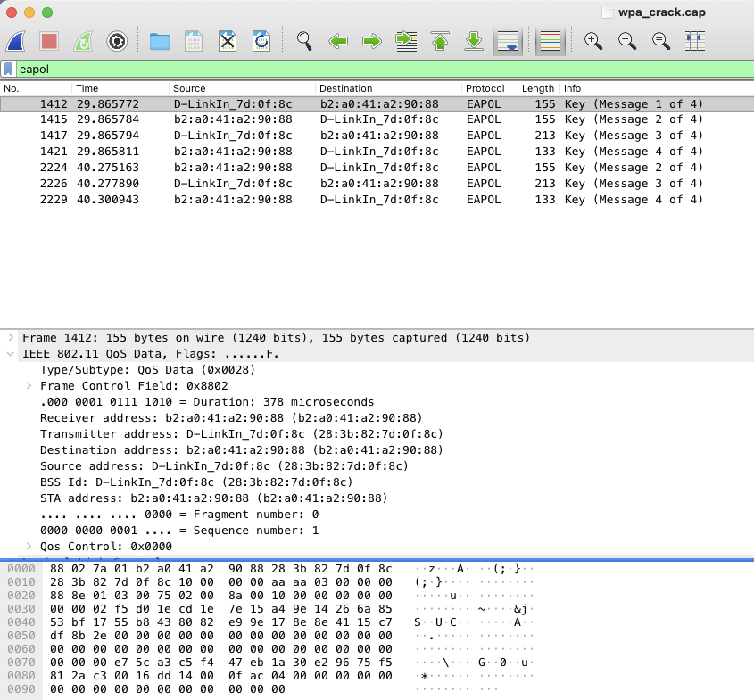Go to a specific packet using the jump arrow icon

click(x=406, y=41)
